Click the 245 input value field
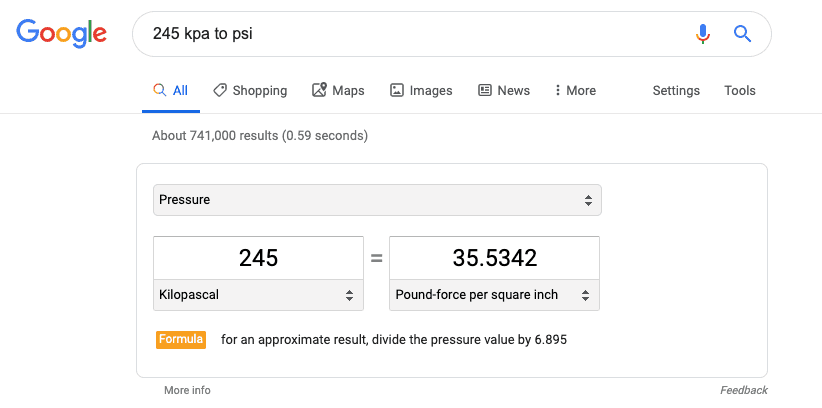Image resolution: width=822 pixels, height=408 pixels. [258, 258]
